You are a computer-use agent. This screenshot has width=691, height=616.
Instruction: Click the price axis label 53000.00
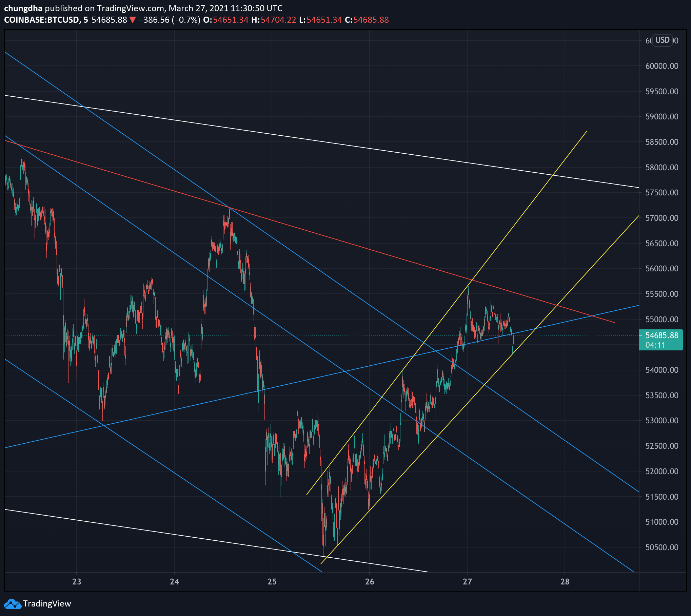(662, 420)
